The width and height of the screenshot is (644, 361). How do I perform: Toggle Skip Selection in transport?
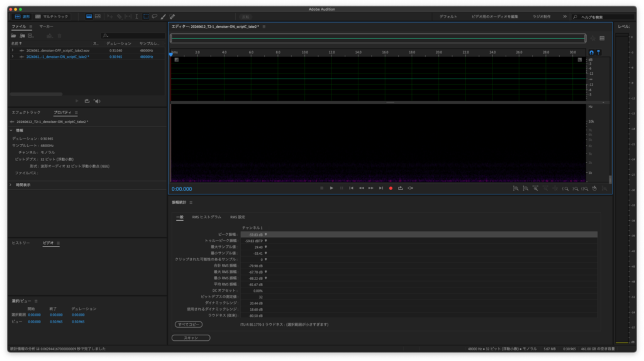410,188
